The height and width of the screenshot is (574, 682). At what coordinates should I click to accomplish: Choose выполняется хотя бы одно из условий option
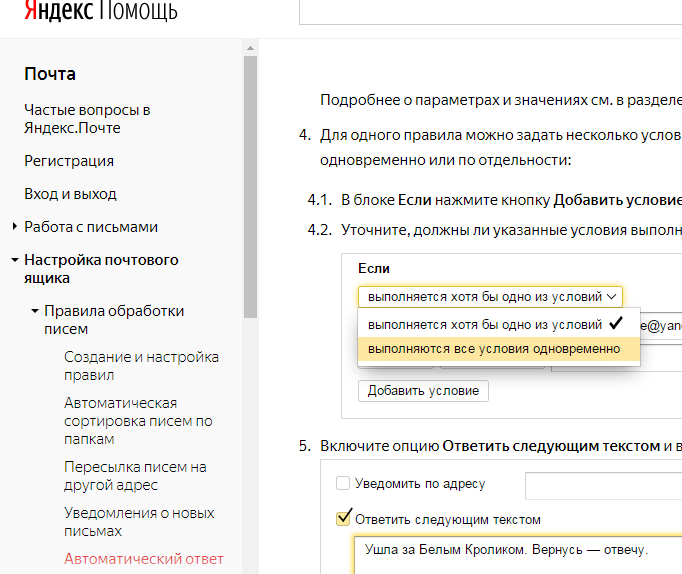[485, 325]
